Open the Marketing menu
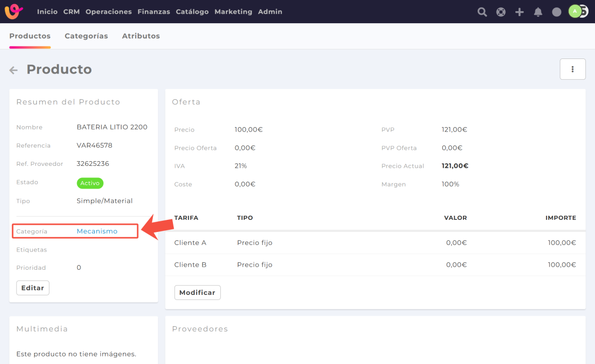595x364 pixels. [x=233, y=12]
